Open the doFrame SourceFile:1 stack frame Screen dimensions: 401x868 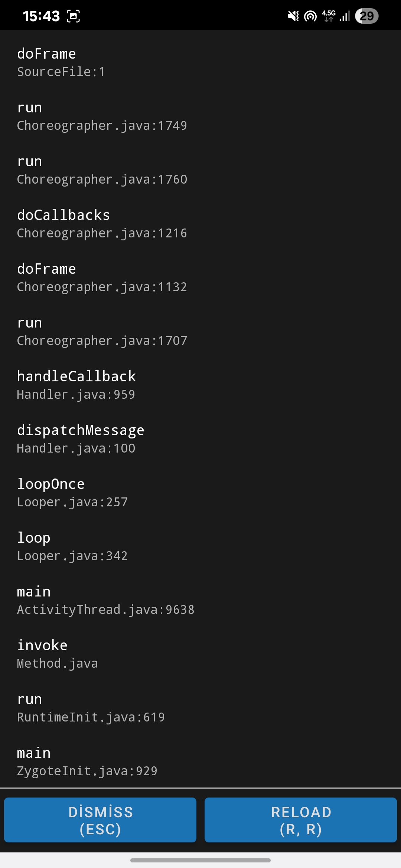(200, 62)
